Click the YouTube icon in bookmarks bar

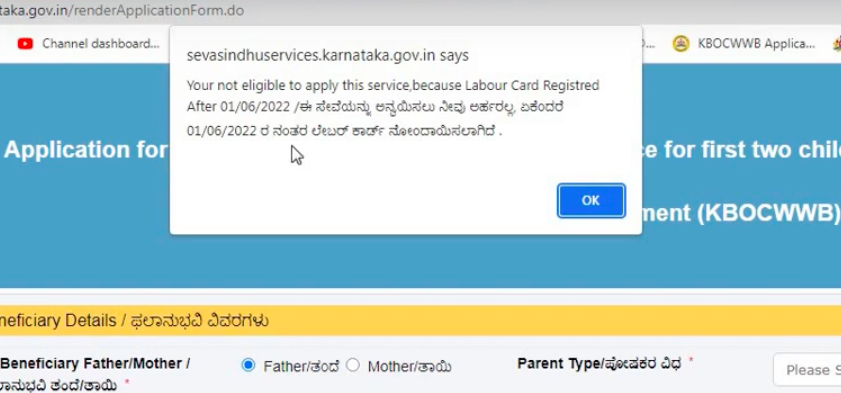click(25, 43)
